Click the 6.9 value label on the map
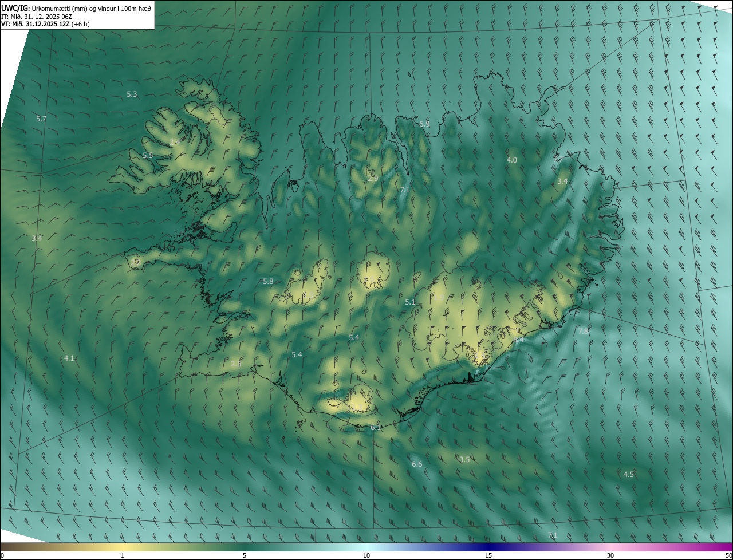 pos(424,124)
